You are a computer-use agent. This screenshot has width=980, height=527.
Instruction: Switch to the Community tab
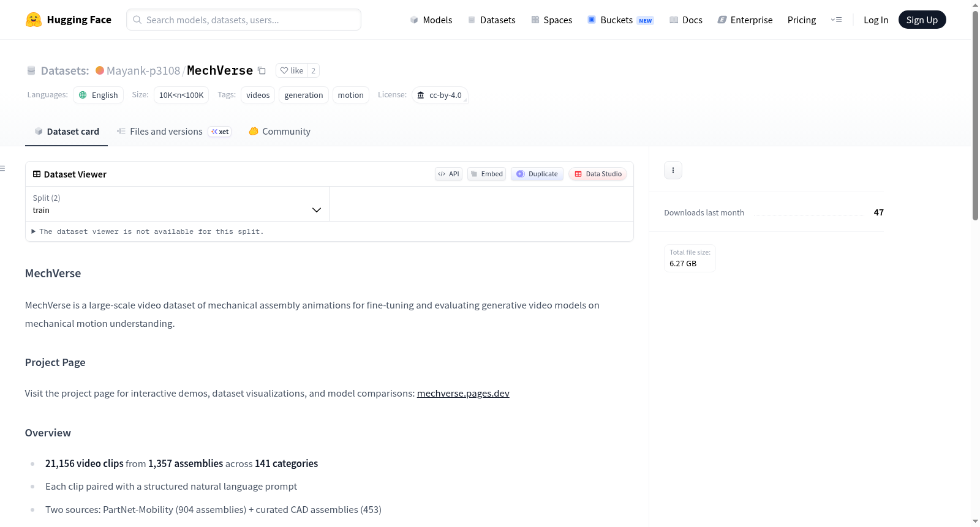[279, 132]
